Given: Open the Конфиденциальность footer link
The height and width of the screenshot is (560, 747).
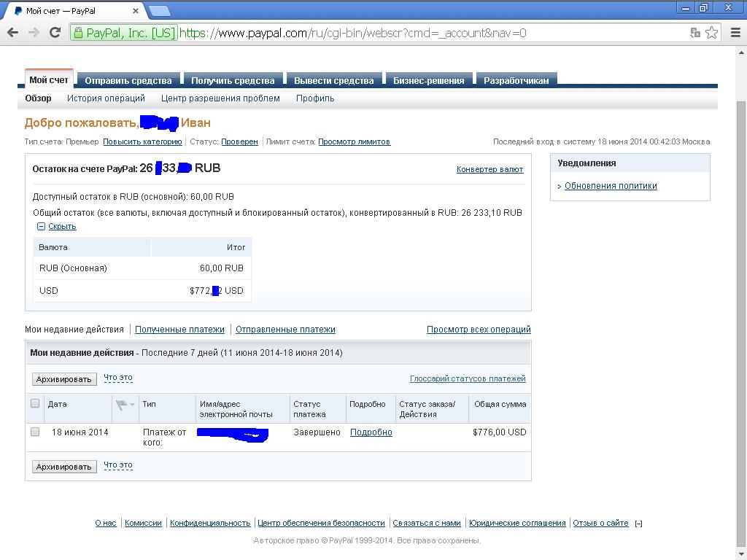Looking at the screenshot, I should coord(210,523).
